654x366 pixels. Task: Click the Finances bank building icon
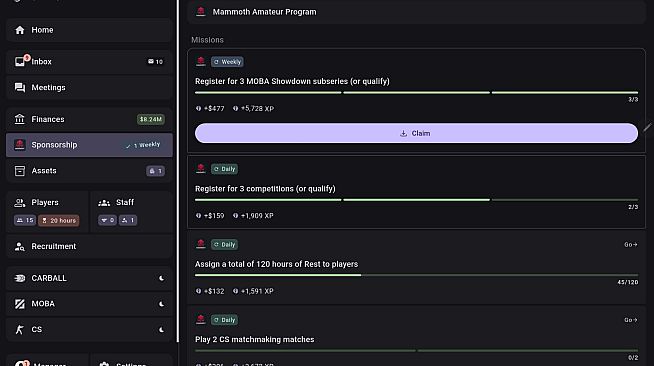pyautogui.click(x=20, y=119)
